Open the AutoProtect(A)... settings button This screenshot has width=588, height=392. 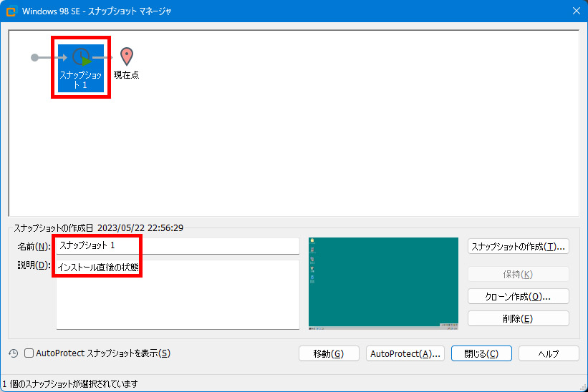[405, 353]
